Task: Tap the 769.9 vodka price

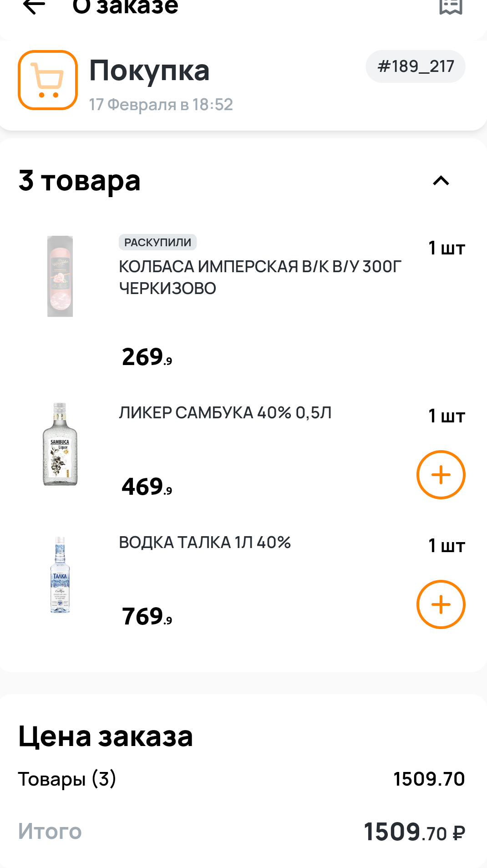Action: [x=147, y=617]
